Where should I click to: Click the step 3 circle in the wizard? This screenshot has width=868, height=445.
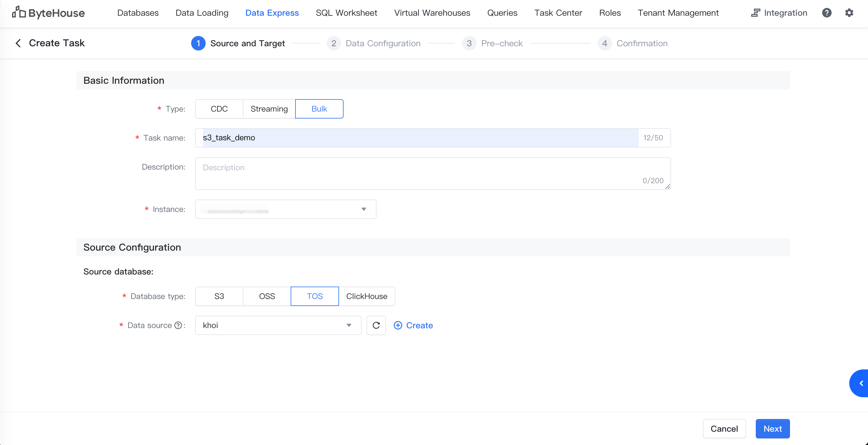469,43
